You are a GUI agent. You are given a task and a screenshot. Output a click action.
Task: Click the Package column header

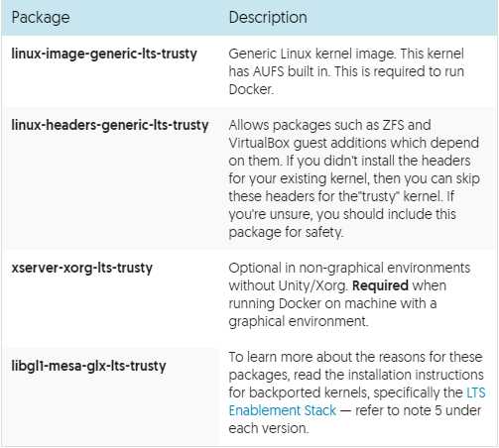coord(41,18)
